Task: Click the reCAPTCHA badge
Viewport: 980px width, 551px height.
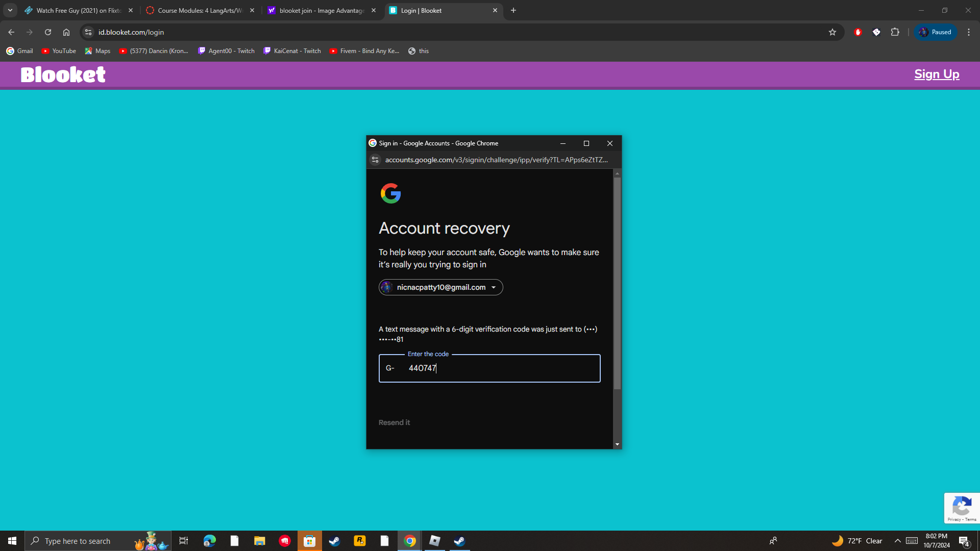Action: pyautogui.click(x=962, y=508)
